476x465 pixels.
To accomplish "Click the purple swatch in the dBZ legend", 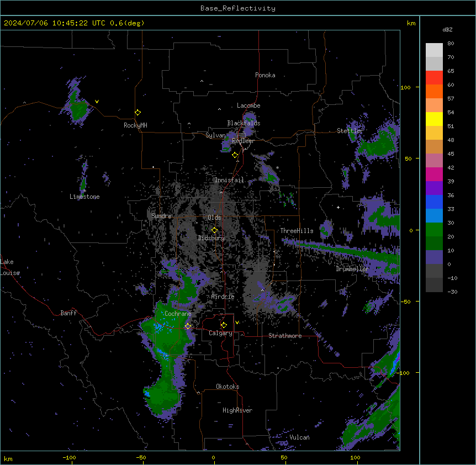I will (x=434, y=188).
